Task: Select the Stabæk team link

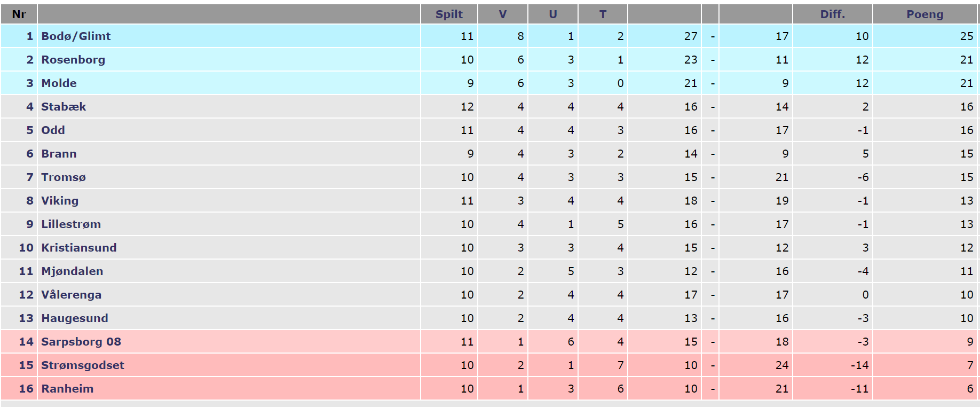Action: [x=64, y=107]
